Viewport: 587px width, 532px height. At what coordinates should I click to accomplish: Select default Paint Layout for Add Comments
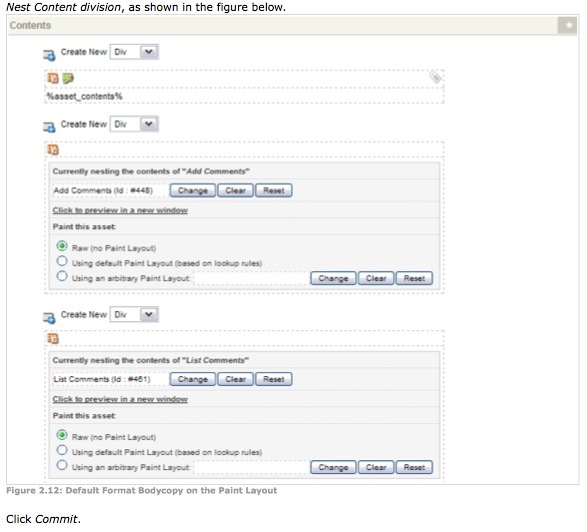62,261
